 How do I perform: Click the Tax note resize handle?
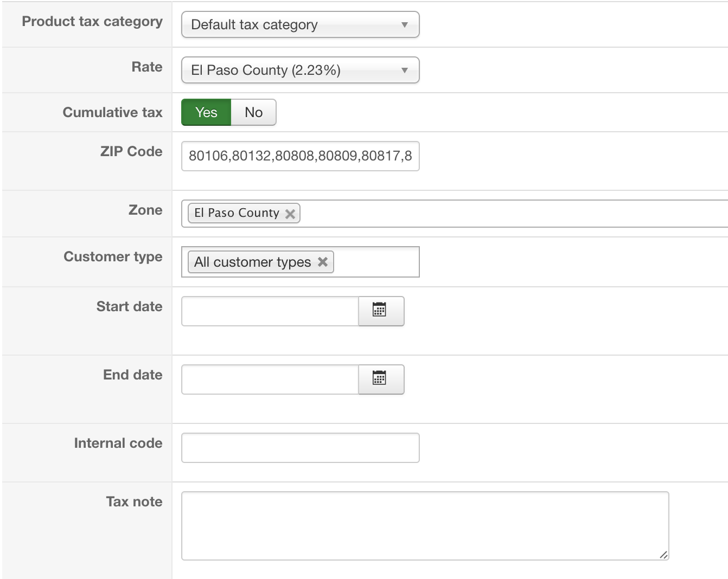click(x=663, y=555)
